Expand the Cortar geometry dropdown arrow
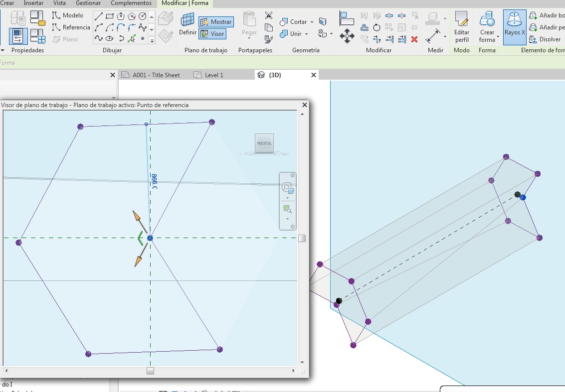The image size is (565, 392). pos(312,22)
